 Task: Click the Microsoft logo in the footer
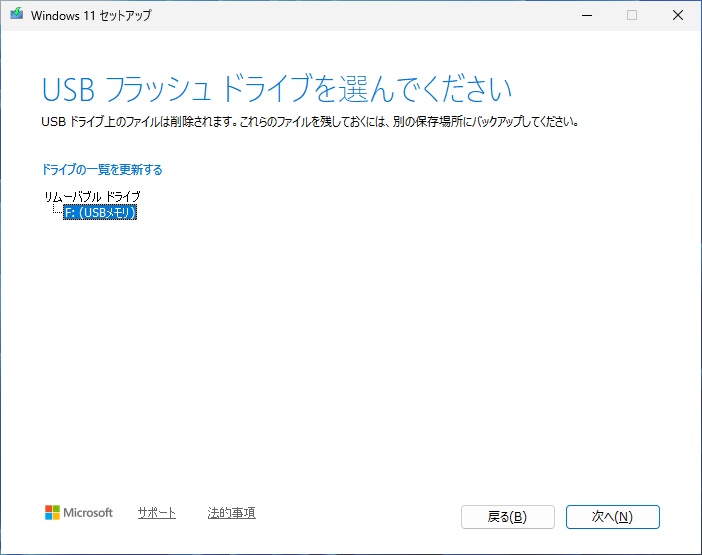tap(79, 512)
